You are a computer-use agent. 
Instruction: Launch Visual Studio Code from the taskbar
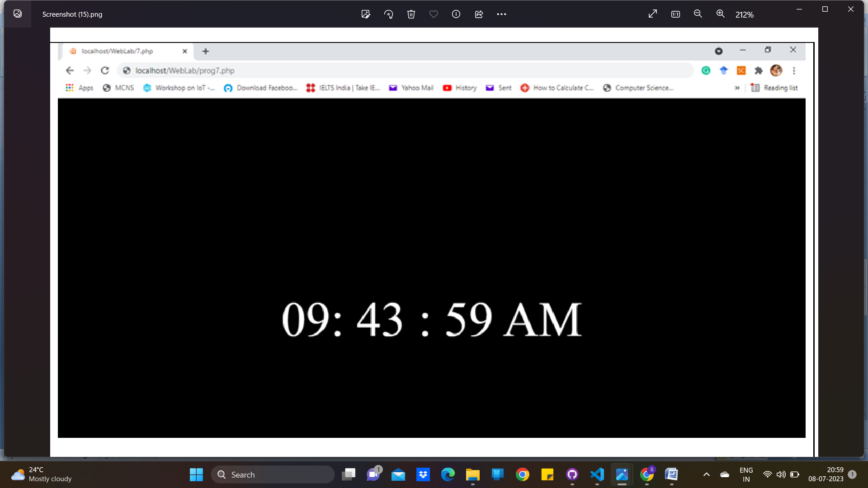(597, 474)
